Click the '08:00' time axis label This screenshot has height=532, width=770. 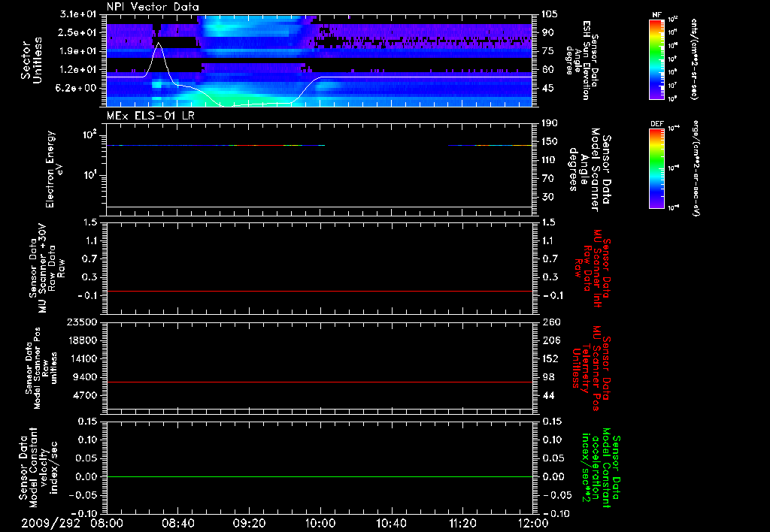[x=107, y=523]
